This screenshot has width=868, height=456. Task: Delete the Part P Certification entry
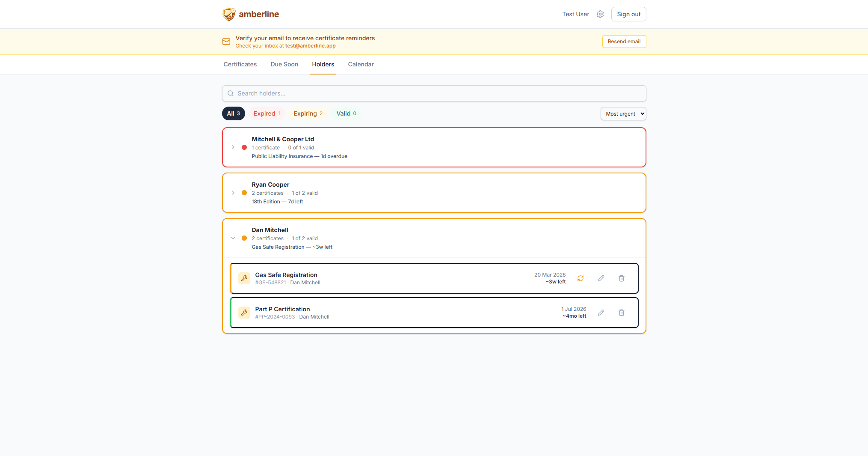[x=622, y=313]
